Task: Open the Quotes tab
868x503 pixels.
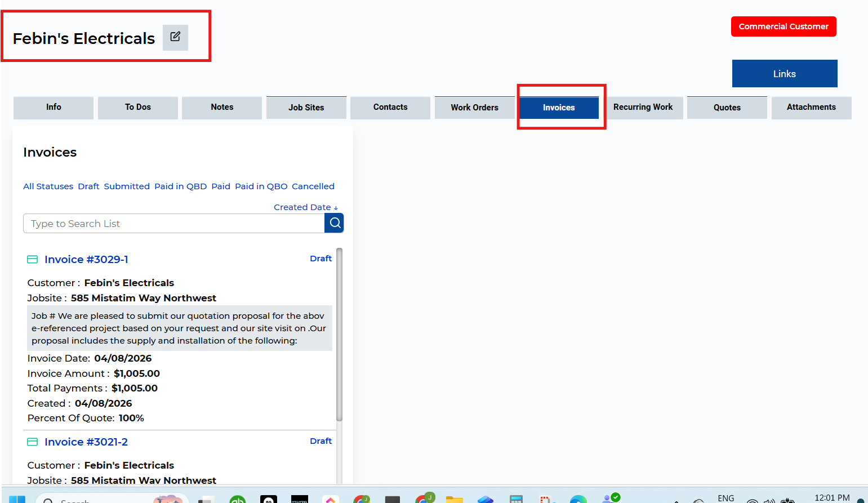Action: (727, 108)
